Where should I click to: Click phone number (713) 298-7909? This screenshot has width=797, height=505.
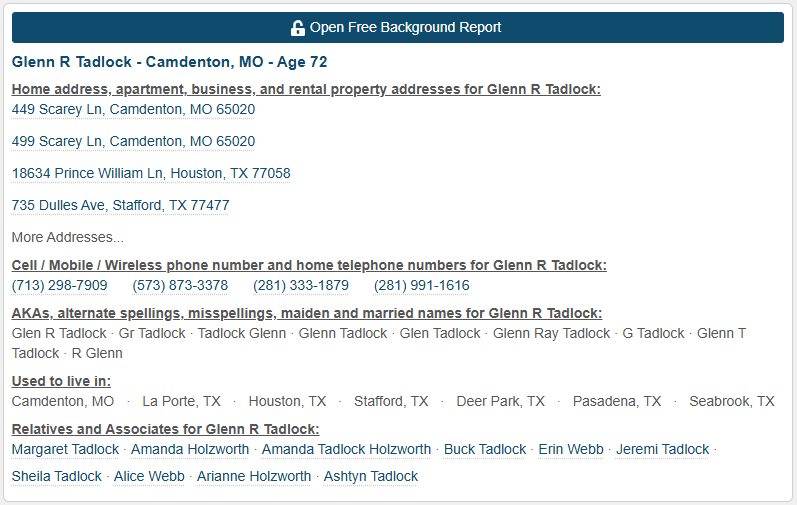coord(59,286)
